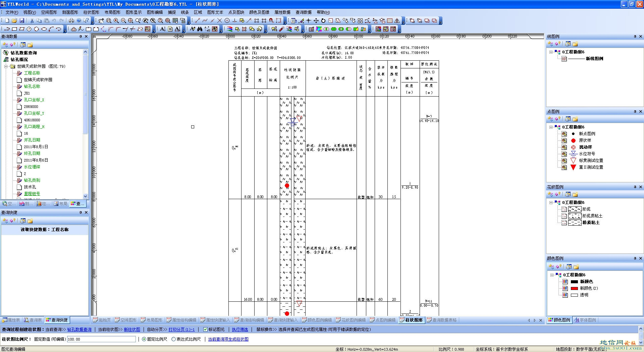Select the 固定比例尺 radio button
This screenshot has width=644, height=352.
coord(144,339)
